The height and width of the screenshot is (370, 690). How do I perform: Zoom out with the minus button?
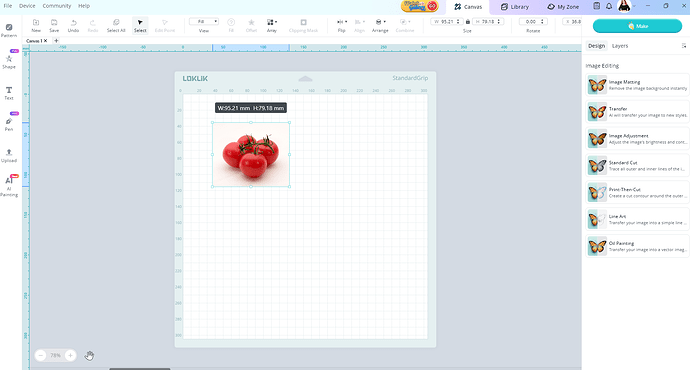coord(40,355)
